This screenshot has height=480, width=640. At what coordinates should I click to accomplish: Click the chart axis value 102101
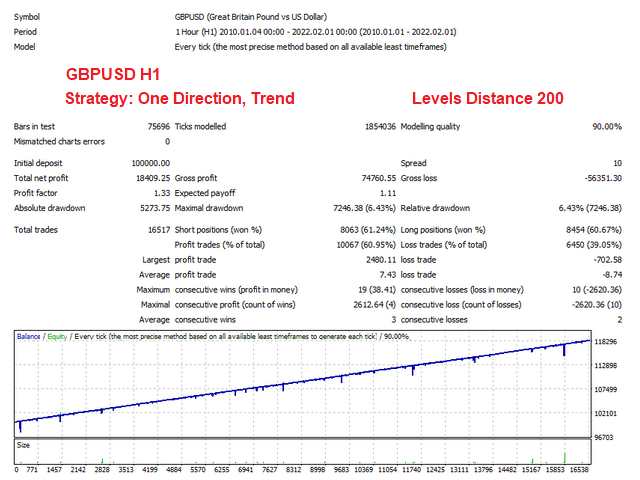point(606,414)
